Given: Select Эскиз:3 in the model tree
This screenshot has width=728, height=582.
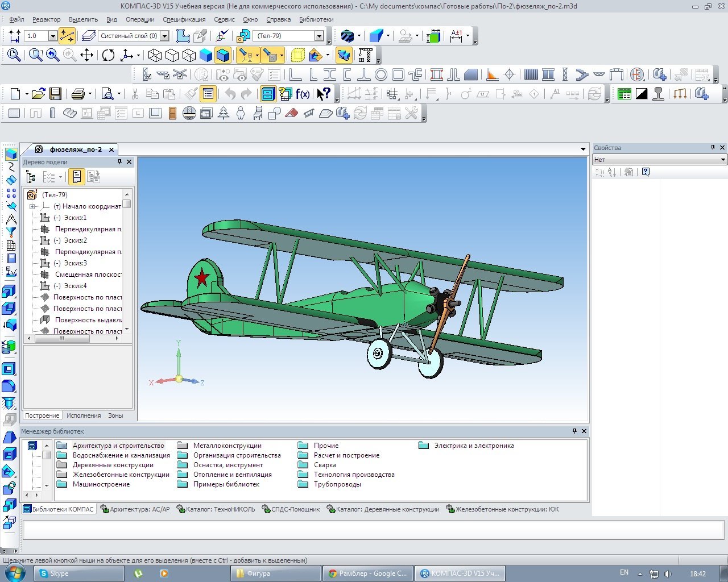Looking at the screenshot, I should point(75,263).
